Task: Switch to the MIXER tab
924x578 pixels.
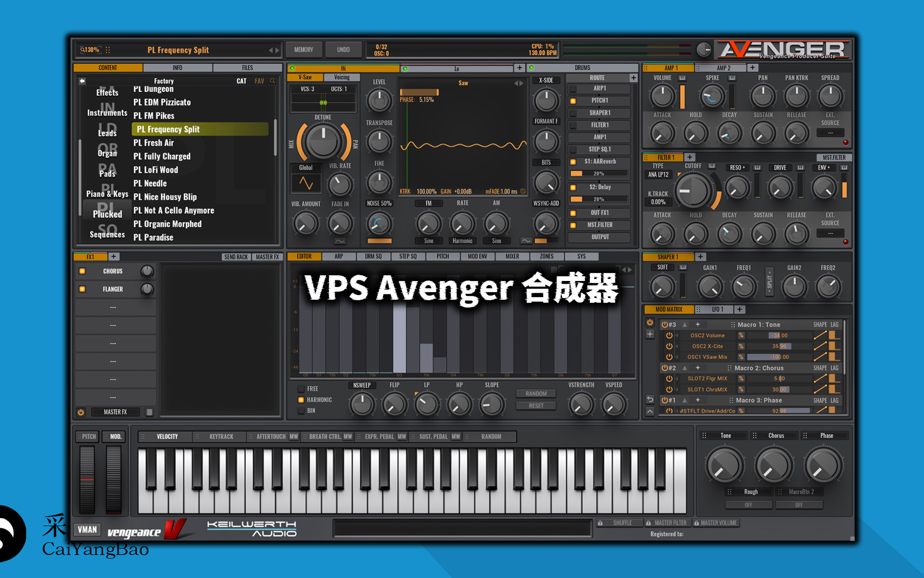Action: pyautogui.click(x=512, y=257)
